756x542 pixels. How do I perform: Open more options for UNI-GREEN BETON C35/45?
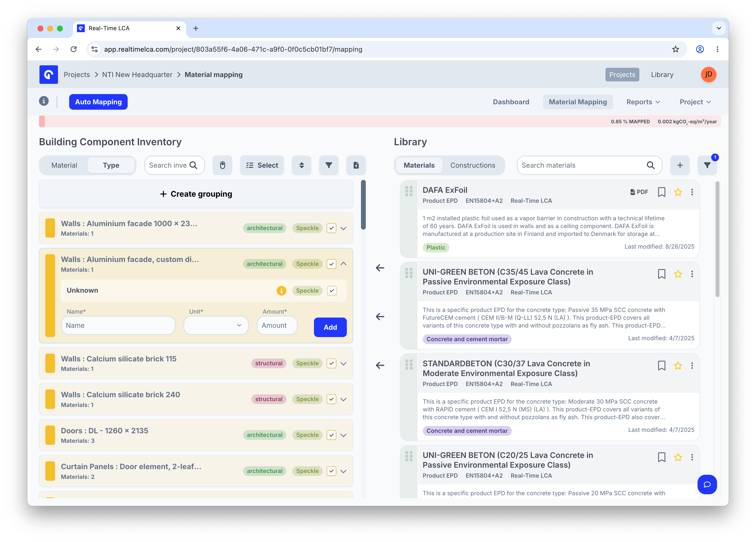click(x=692, y=274)
